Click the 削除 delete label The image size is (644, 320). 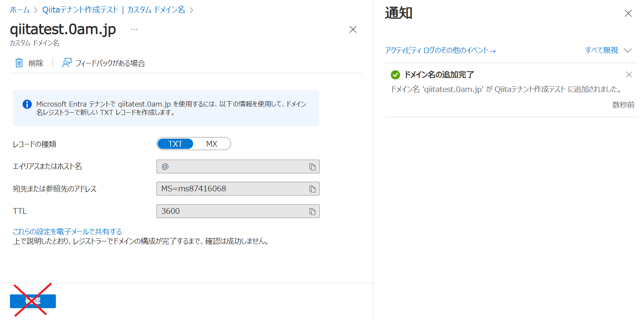click(36, 63)
